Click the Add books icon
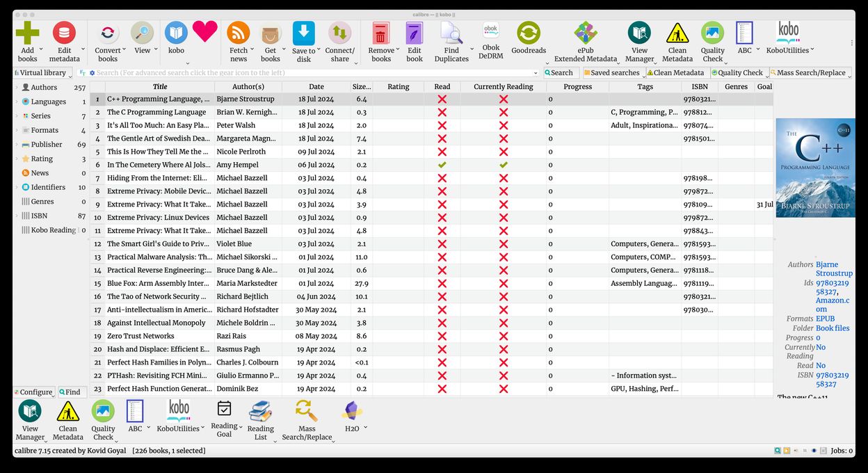The width and height of the screenshot is (868, 473). pos(27,33)
